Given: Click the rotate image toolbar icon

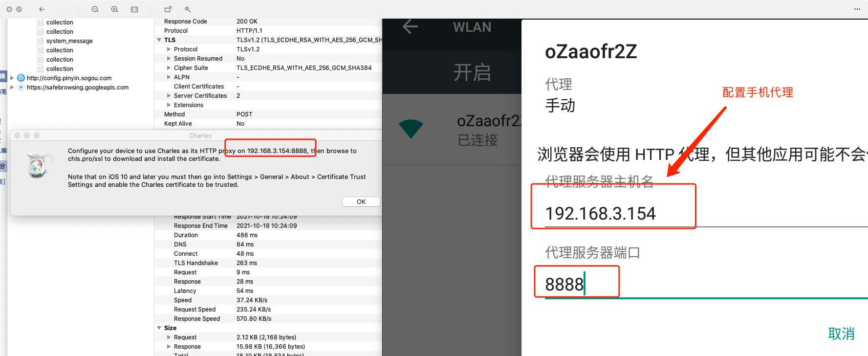Looking at the screenshot, I should pyautogui.click(x=168, y=9).
